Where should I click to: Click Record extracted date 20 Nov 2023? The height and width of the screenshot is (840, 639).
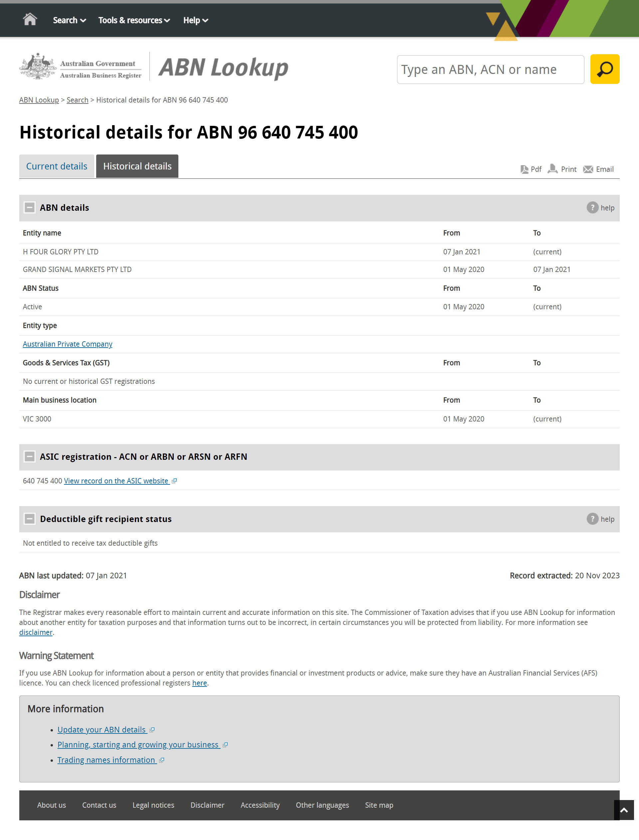597,576
